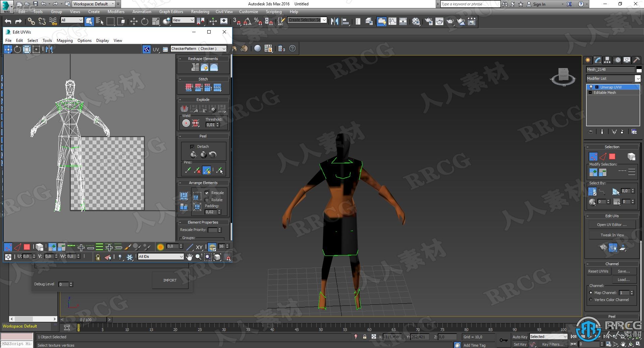The height and width of the screenshot is (348, 644).
Task: Select Polygon mode in Edit UVWs bottom bar
Action: pyautogui.click(x=27, y=247)
